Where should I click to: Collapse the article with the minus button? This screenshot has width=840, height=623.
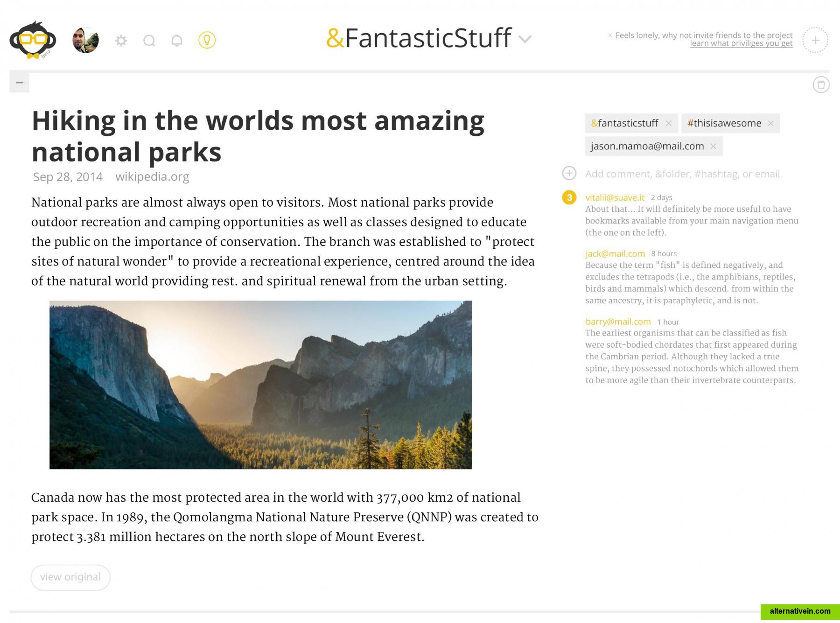pos(19,83)
